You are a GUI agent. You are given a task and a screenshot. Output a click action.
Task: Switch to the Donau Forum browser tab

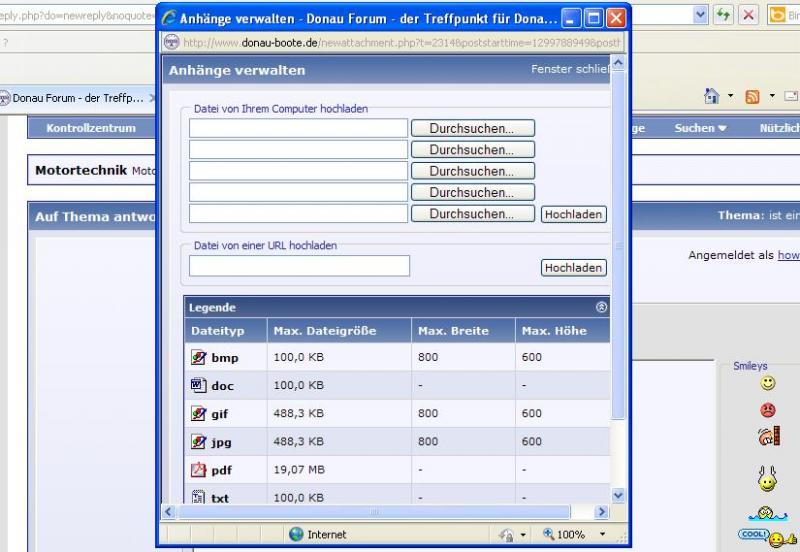pyautogui.click(x=75, y=98)
